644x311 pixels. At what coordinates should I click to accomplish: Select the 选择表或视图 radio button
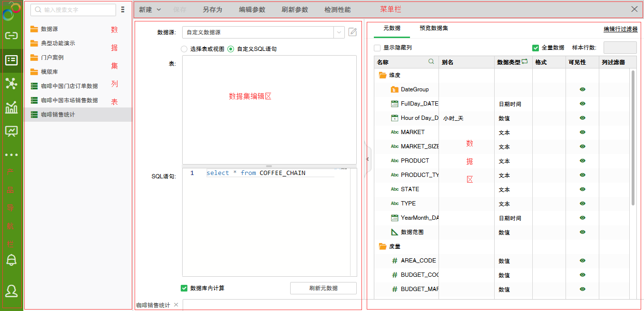click(x=184, y=49)
